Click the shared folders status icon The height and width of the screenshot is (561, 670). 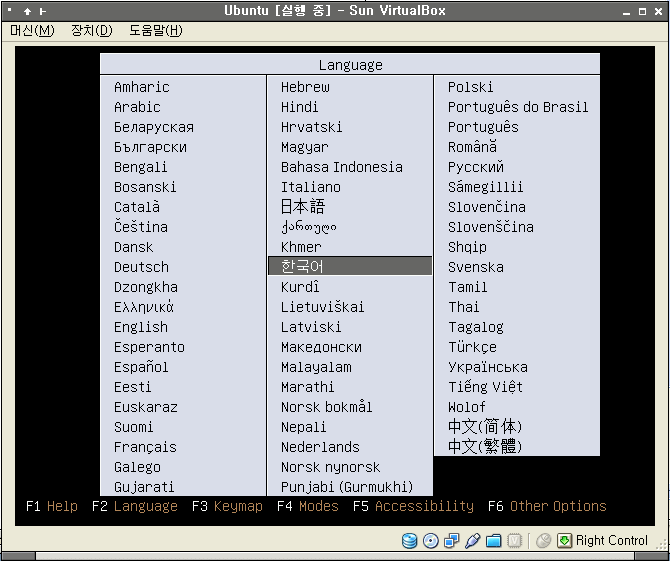tap(494, 540)
